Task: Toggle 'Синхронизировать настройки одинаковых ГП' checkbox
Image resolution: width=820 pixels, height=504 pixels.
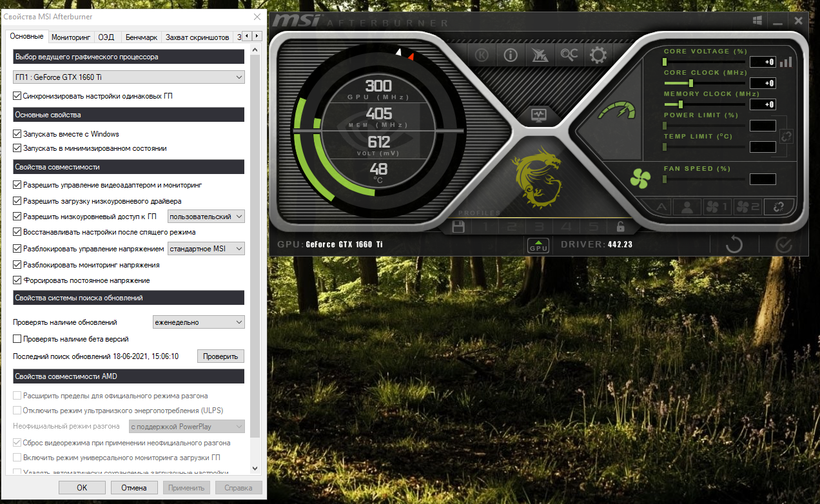Action: tap(17, 96)
